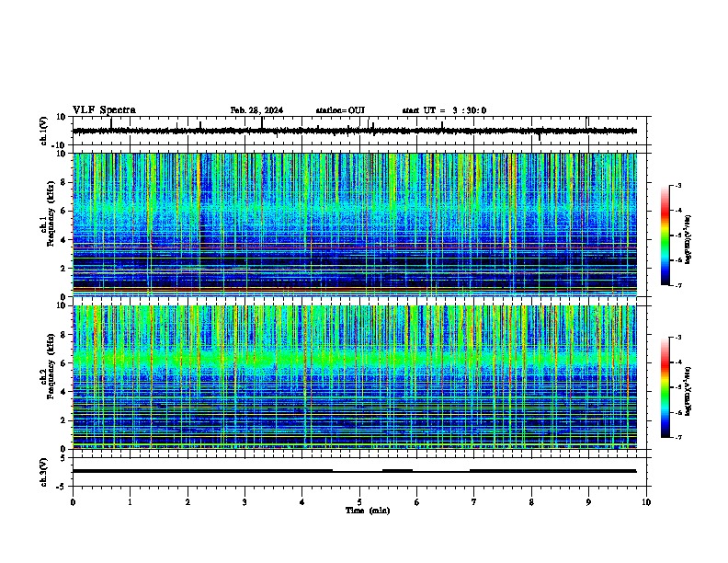Click the "station=OUJ" label
Viewport: 728px width, 563px height.
point(340,110)
